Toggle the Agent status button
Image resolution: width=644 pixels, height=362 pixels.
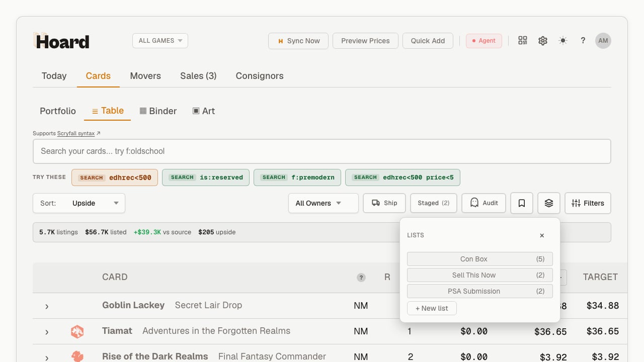coord(484,41)
